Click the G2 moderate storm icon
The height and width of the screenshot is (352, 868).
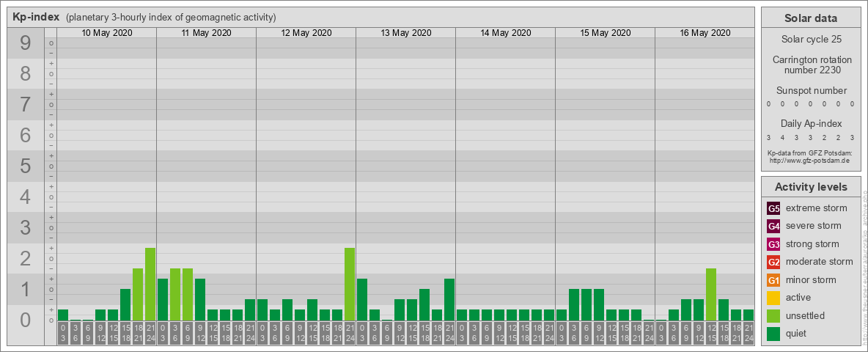[773, 262]
